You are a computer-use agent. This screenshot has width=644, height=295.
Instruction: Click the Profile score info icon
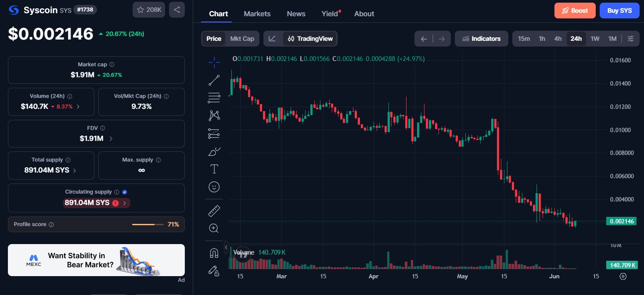tap(51, 225)
